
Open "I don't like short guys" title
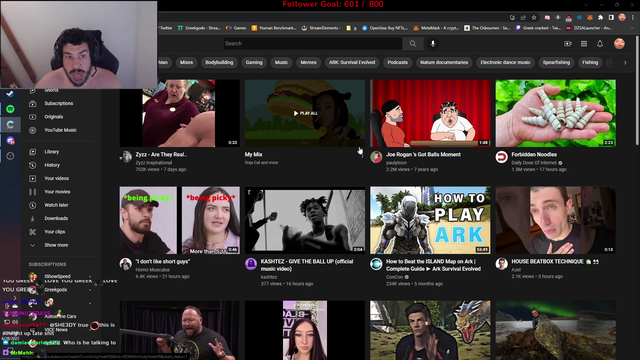(x=163, y=262)
